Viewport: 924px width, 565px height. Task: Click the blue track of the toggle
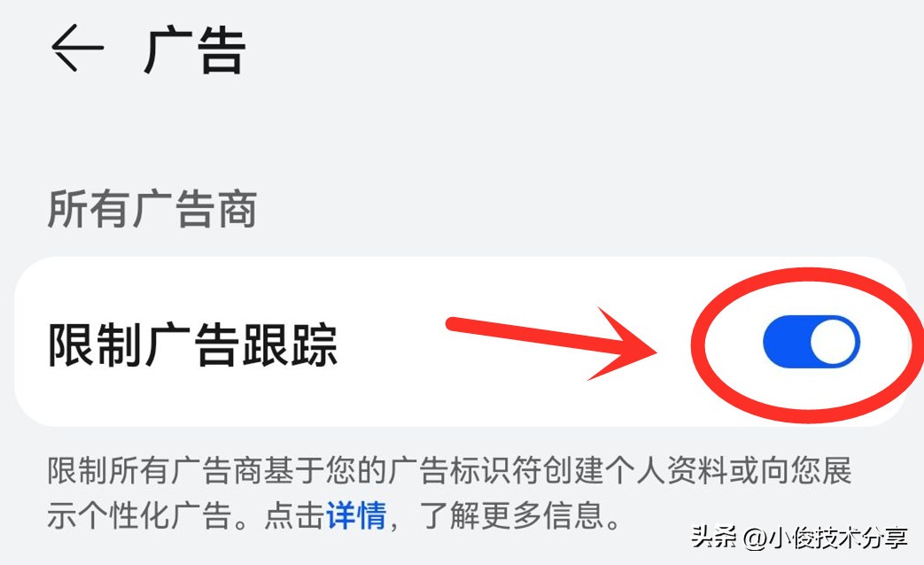pyautogui.click(x=786, y=342)
